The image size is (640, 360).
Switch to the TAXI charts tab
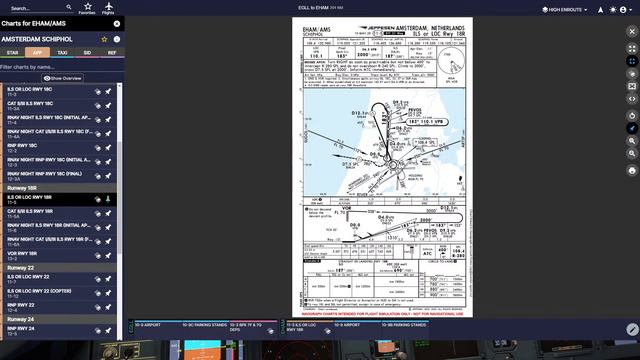62,53
